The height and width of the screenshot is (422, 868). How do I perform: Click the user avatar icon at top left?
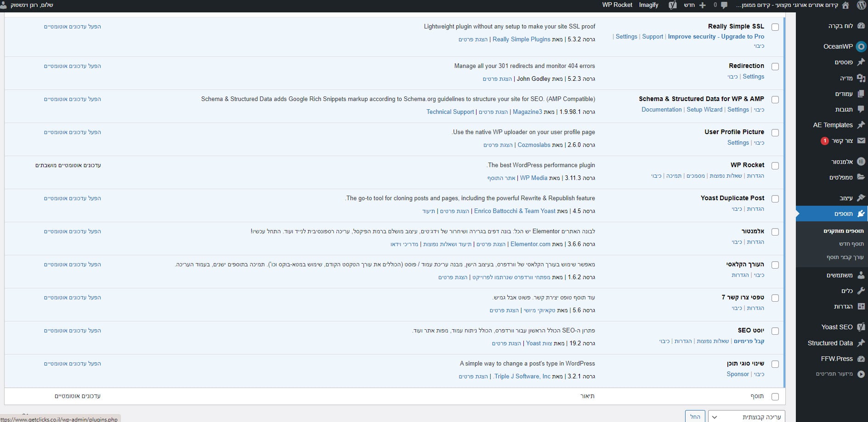tap(4, 5)
